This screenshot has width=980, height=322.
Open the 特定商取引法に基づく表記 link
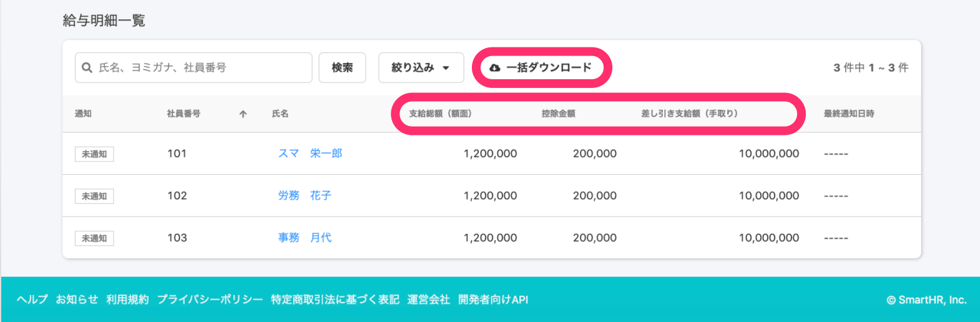click(x=335, y=300)
